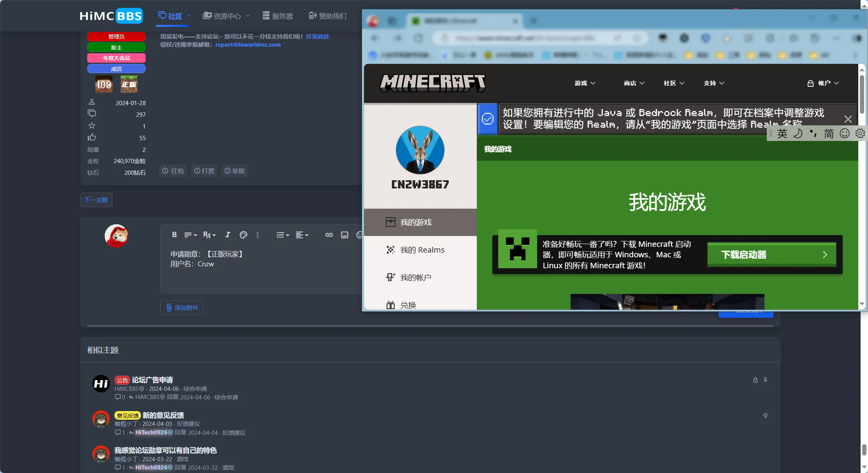Dismiss the Realm notification banner
The image size is (868, 473).
point(848,119)
